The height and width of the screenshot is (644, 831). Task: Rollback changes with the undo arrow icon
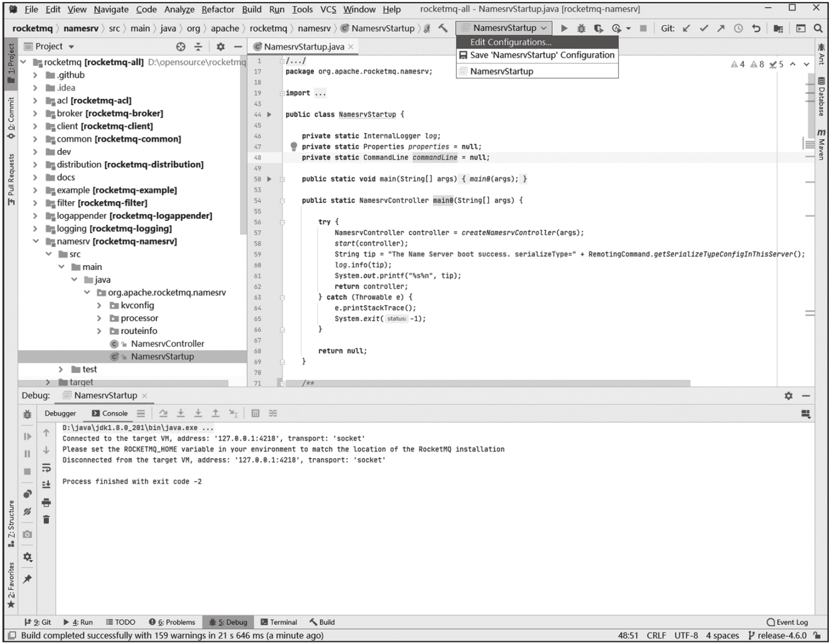coord(756,28)
